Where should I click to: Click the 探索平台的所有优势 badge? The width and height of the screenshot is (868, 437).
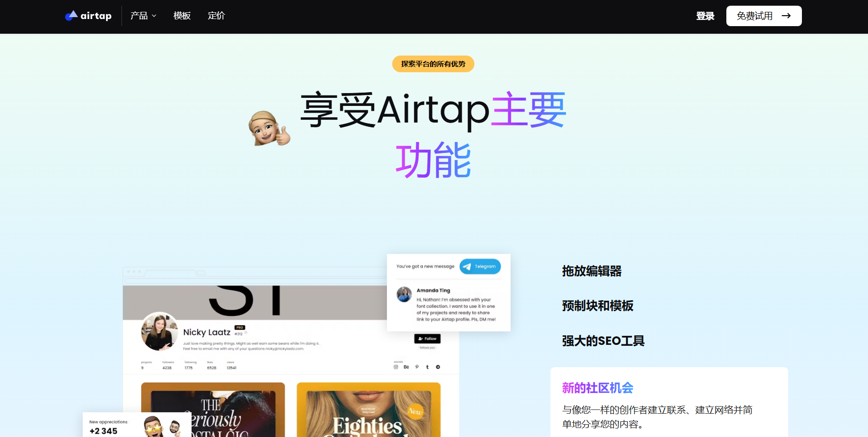coord(433,64)
